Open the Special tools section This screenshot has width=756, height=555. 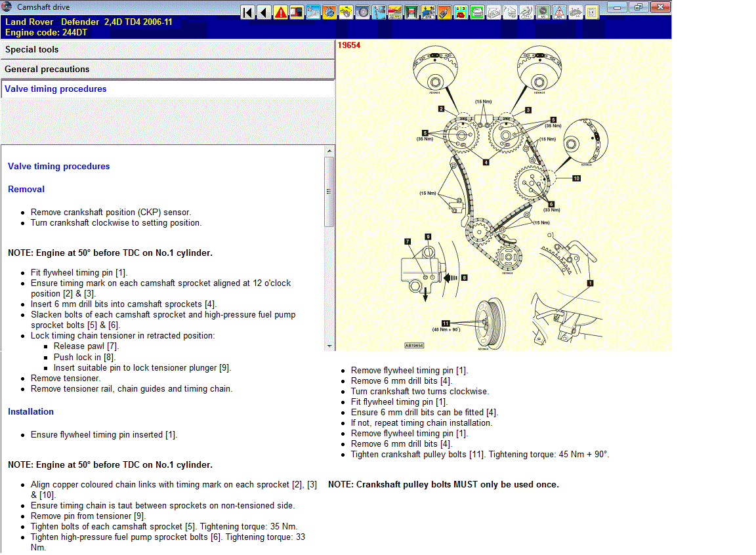[168, 50]
